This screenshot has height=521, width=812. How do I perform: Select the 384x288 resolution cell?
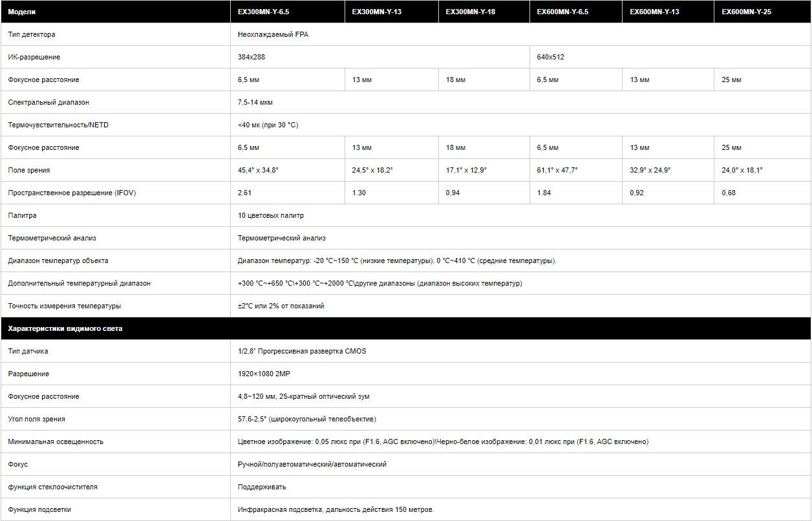(x=251, y=57)
